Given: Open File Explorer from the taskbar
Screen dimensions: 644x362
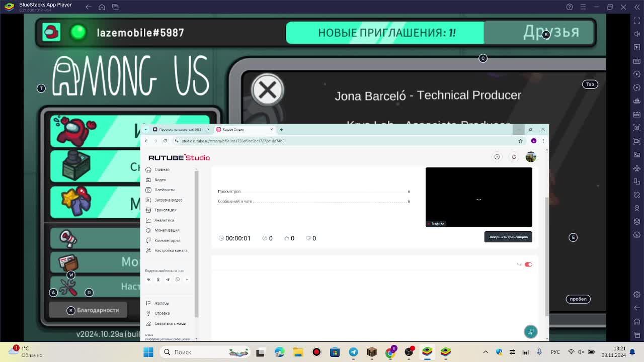Looking at the screenshot, I should [x=298, y=352].
